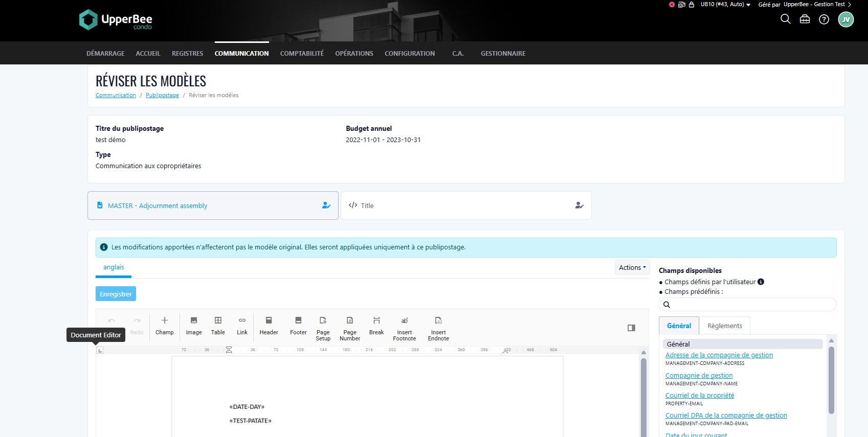Open Page Setup in the editor toolbar
This screenshot has width=868, height=437.
(323, 328)
